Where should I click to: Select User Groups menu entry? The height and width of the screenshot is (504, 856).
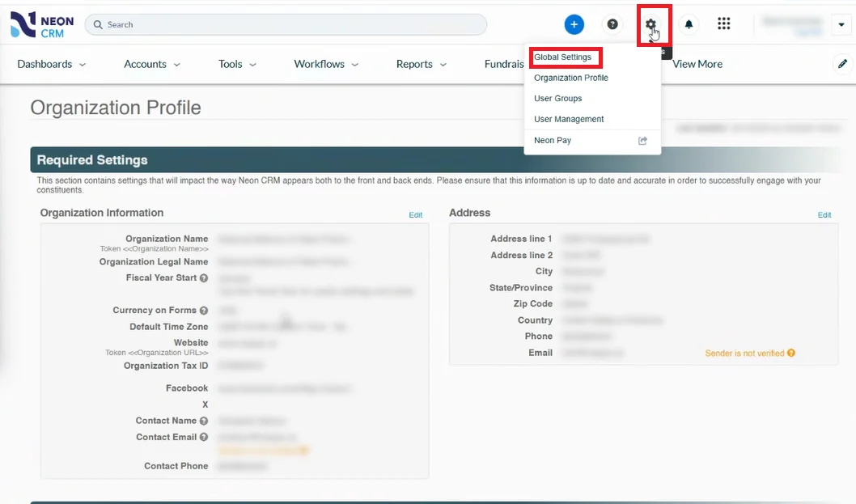[557, 99]
